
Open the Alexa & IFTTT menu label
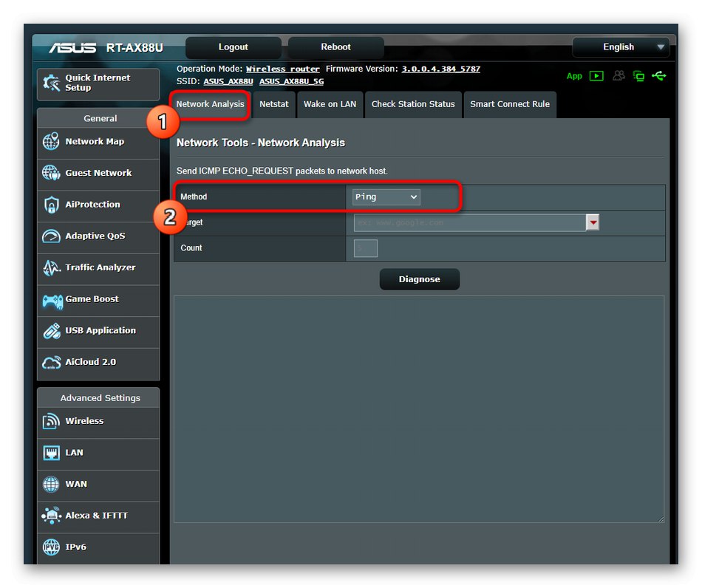click(97, 516)
